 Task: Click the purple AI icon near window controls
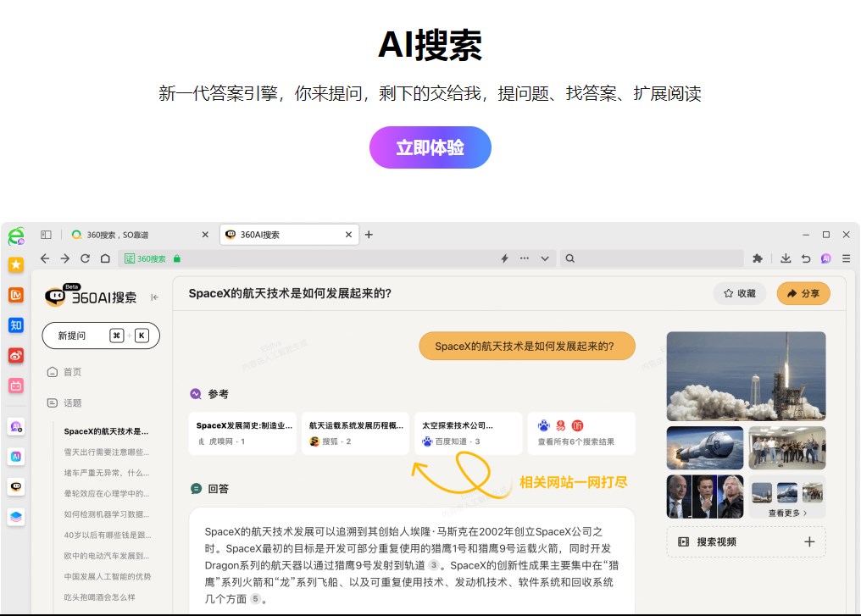tap(826, 258)
